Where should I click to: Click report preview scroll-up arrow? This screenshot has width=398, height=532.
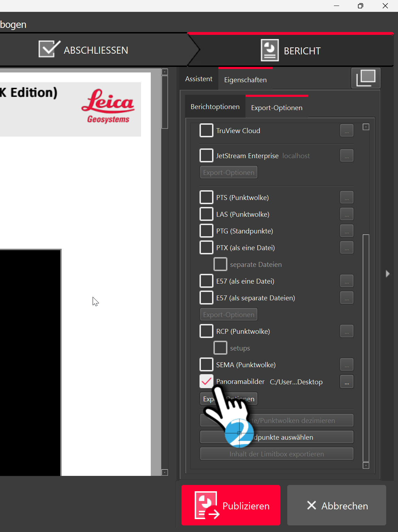[x=165, y=72]
